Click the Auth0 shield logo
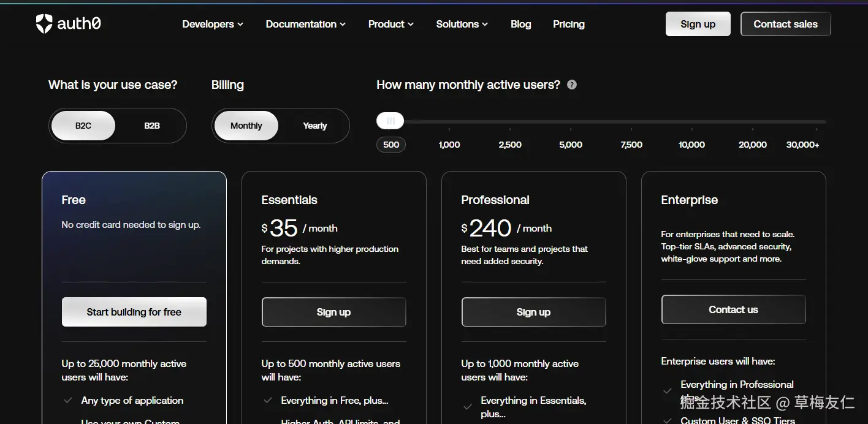Screen dimensions: 868x424 (x=44, y=24)
